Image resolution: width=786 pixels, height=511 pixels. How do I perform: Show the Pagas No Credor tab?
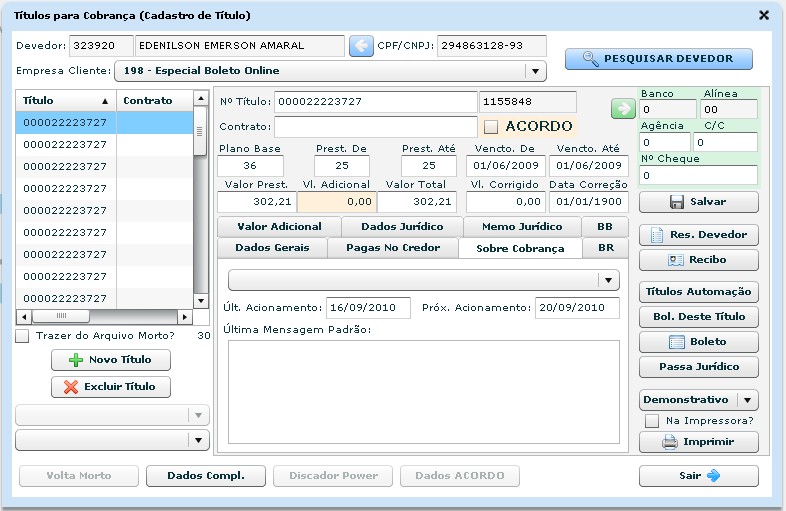pyautogui.click(x=392, y=248)
